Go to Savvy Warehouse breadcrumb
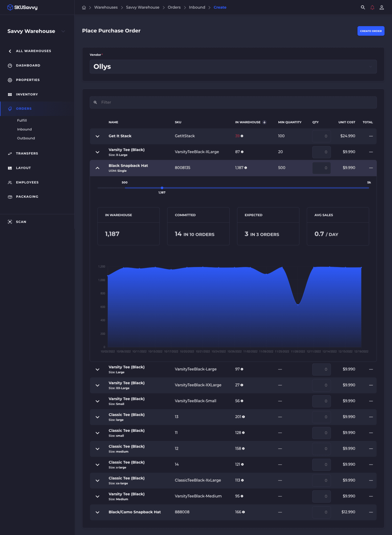 (143, 7)
